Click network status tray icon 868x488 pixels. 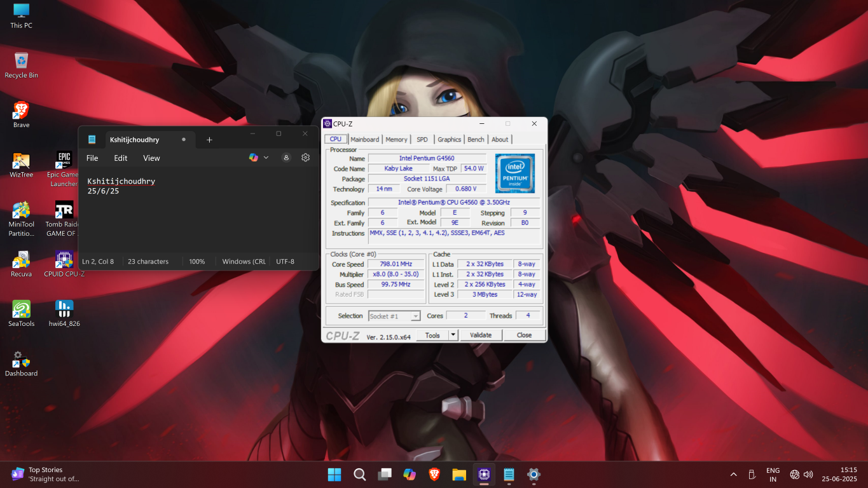(x=794, y=475)
